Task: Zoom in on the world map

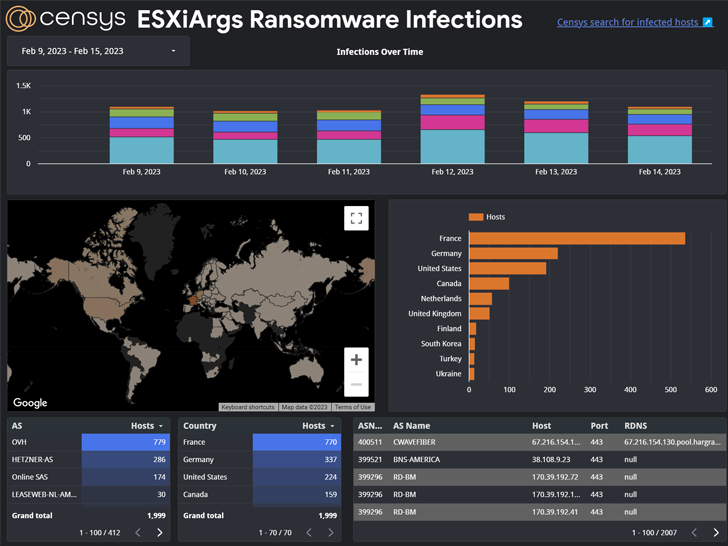Action: [x=356, y=360]
